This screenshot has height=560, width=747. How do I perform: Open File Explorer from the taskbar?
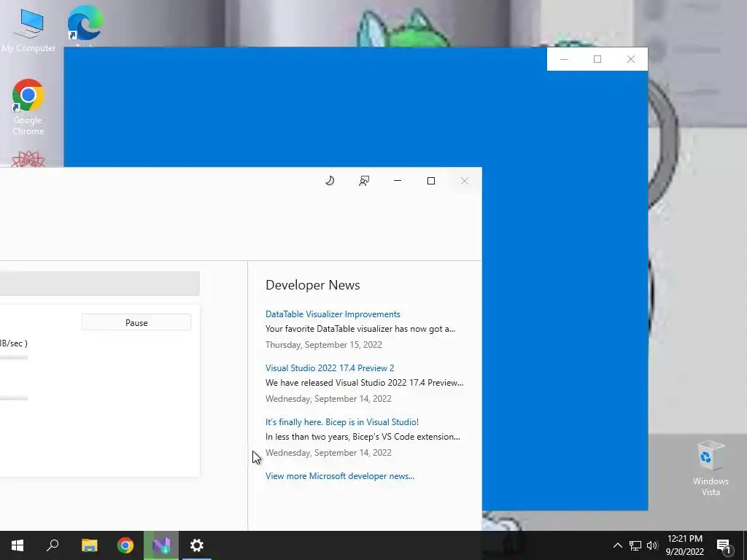pyautogui.click(x=89, y=545)
